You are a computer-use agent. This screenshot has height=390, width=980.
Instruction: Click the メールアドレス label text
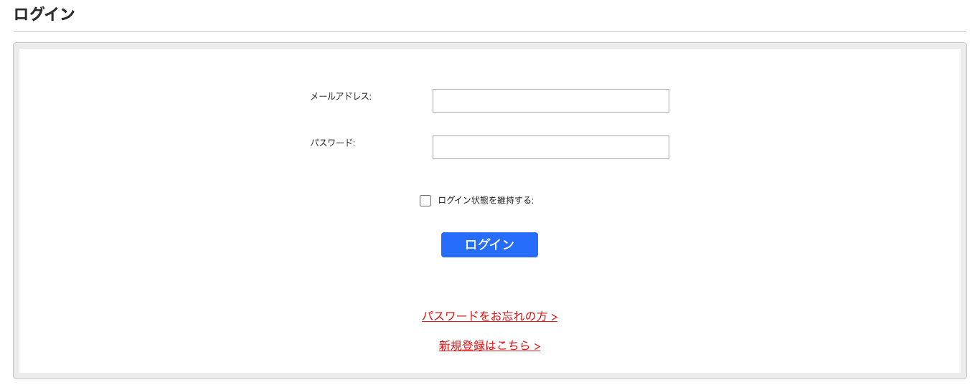[x=341, y=96]
